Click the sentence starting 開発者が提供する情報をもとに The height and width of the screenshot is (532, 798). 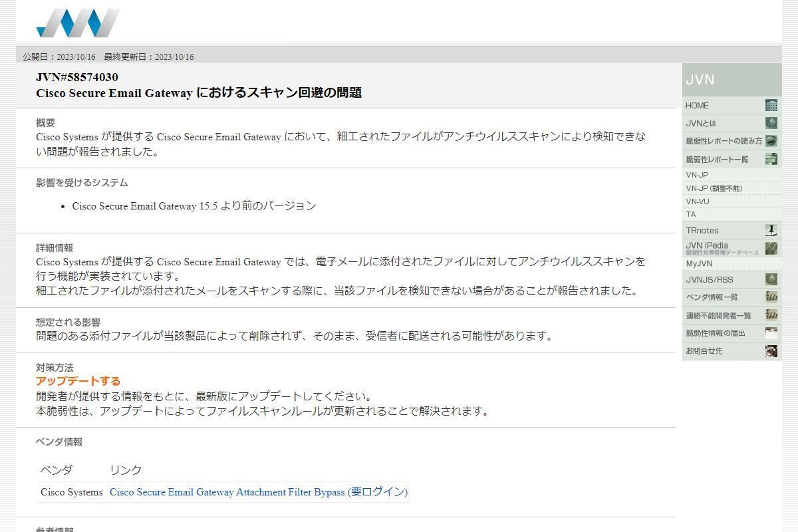(x=205, y=396)
